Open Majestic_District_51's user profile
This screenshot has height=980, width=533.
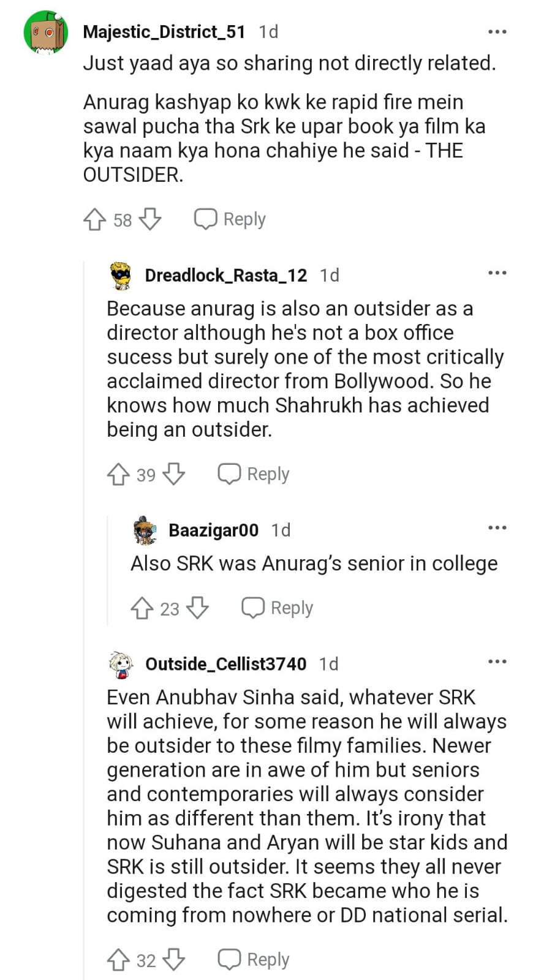pos(164,32)
